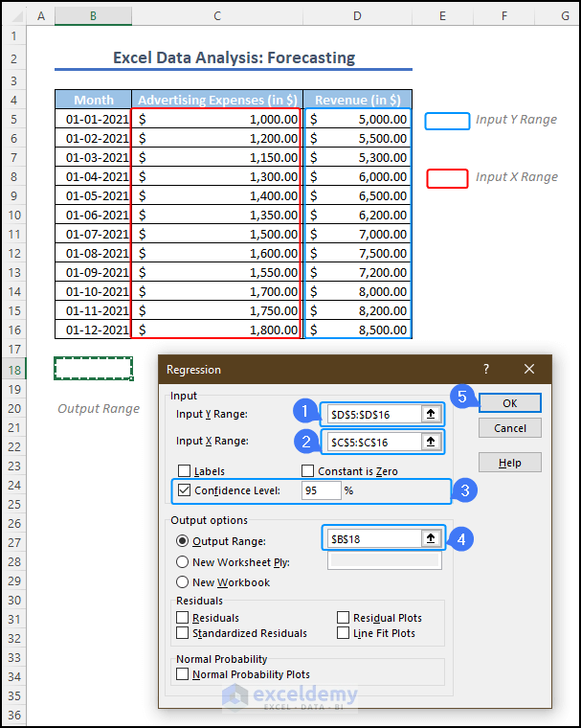Viewport: 581px width, 728px height.
Task: Enable Constant is Zero checkbox
Action: pos(307,470)
